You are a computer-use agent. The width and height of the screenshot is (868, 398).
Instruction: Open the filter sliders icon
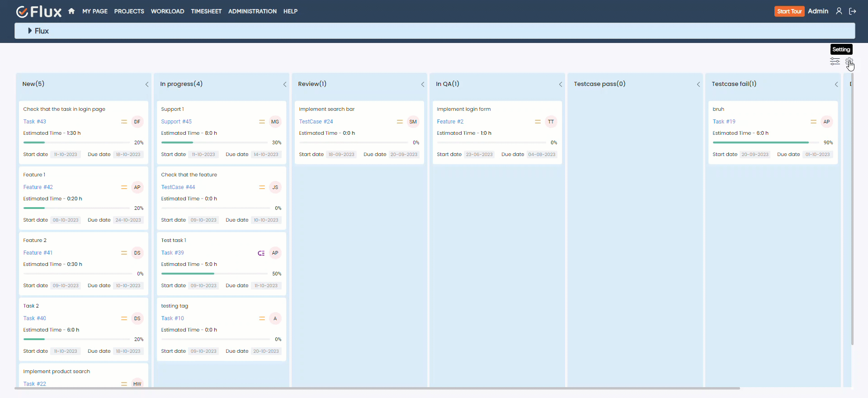point(835,62)
